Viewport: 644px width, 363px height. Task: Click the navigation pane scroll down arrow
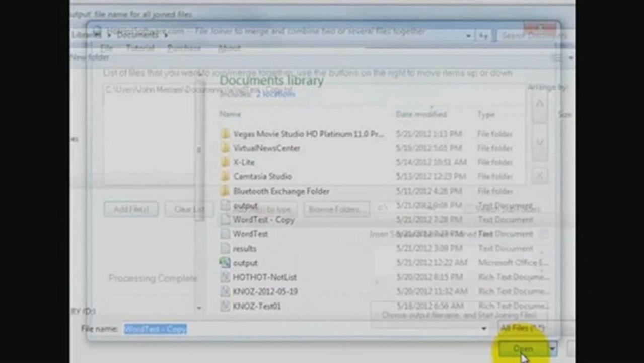(200, 308)
